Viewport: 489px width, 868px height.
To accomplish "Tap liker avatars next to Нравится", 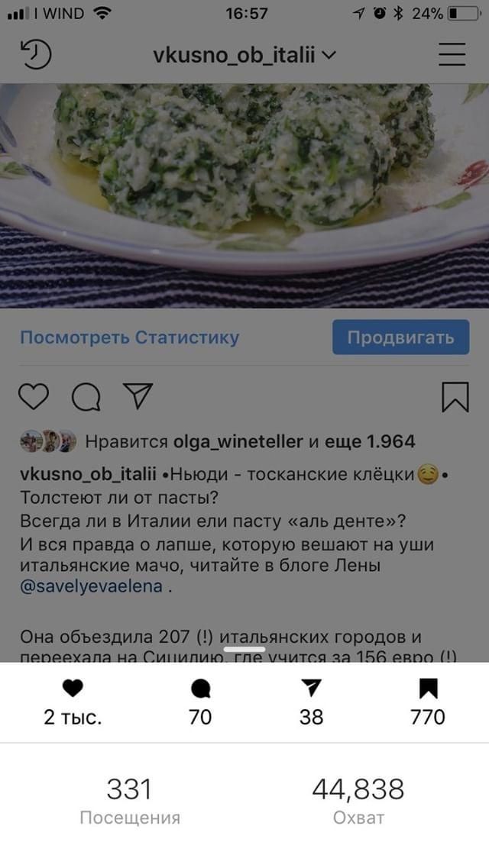I will [48, 442].
